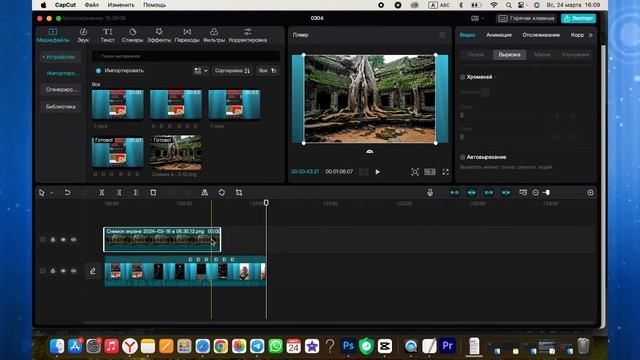Open the Переходы (Transitions) panel
The image size is (640, 360).
(x=187, y=35)
